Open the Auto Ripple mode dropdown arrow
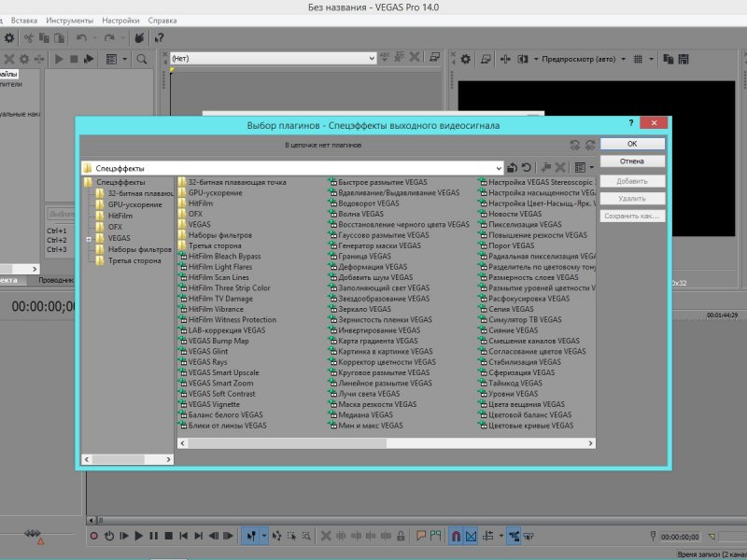747x560 pixels. coord(500,536)
